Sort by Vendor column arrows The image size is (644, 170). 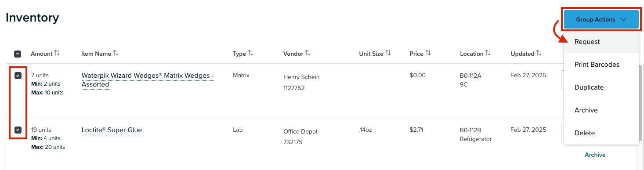pos(308,53)
